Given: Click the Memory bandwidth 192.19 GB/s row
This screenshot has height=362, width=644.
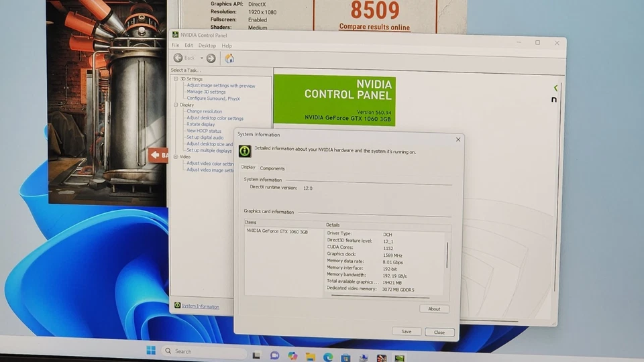Looking at the screenshot, I should tap(367, 276).
